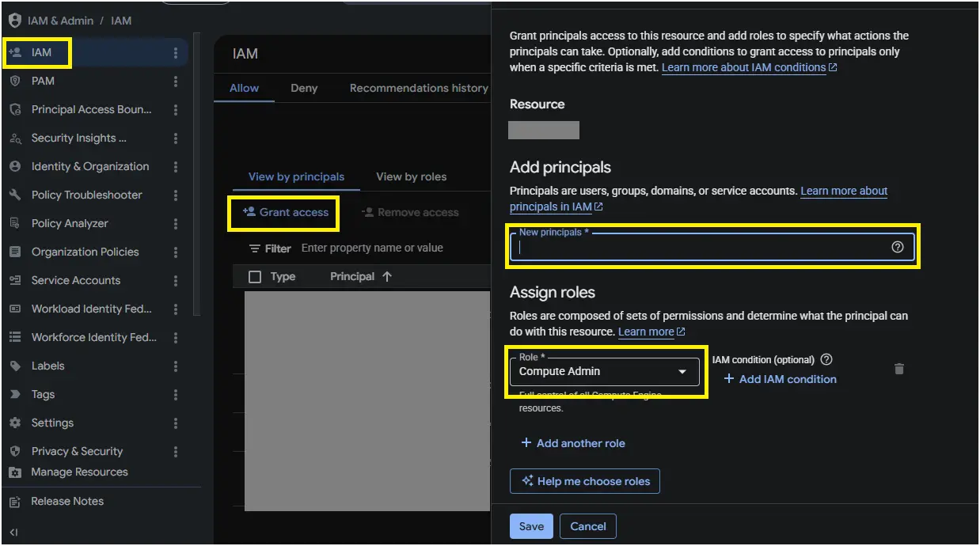Open Manage Resources in the sidebar
Image resolution: width=980 pixels, height=546 pixels.
click(x=79, y=472)
